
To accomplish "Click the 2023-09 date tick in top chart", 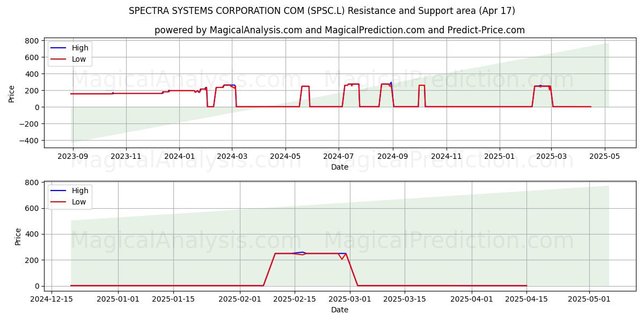I will pos(73,156).
